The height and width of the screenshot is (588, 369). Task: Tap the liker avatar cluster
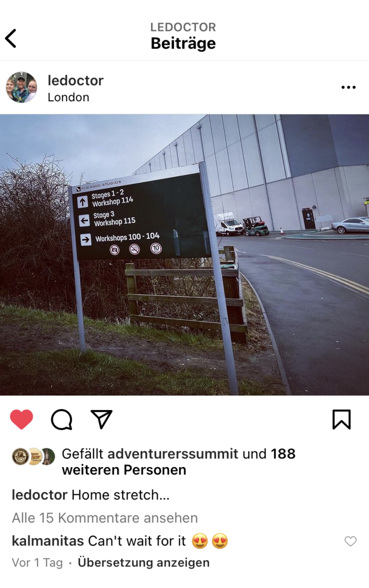point(33,457)
